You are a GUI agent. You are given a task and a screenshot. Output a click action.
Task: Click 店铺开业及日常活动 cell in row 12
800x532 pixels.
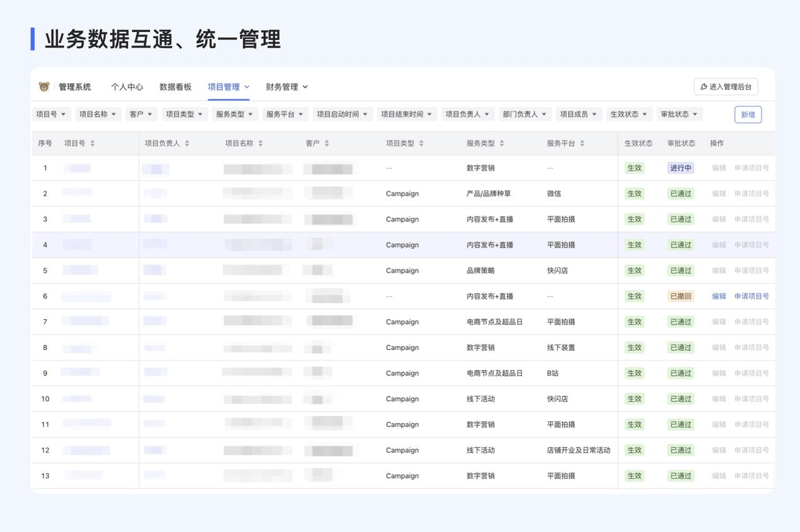579,450
